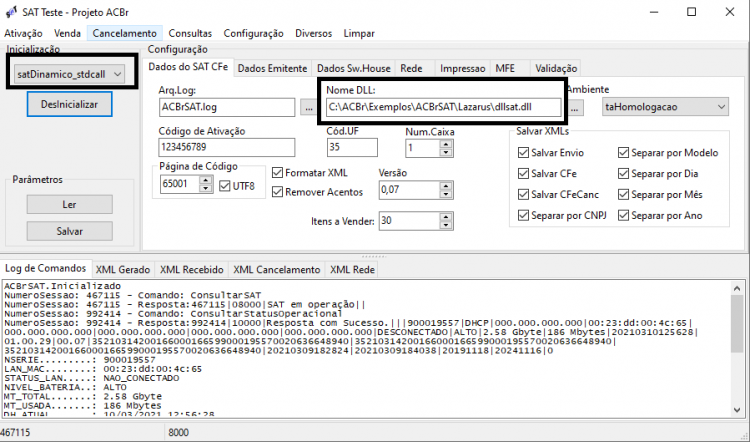Screen dimensions: 750x442
Task: Click the log scrollbar down arrow
Action: click(x=737, y=410)
